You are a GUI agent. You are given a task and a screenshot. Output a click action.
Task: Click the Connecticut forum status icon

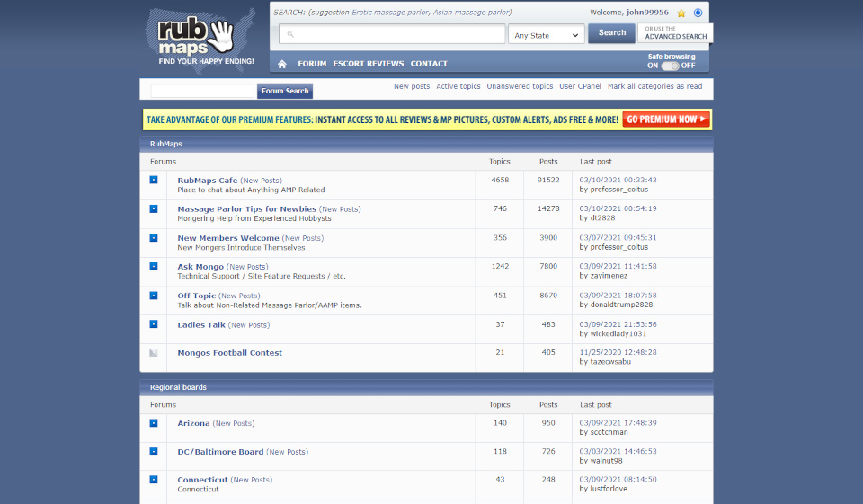pyautogui.click(x=154, y=479)
